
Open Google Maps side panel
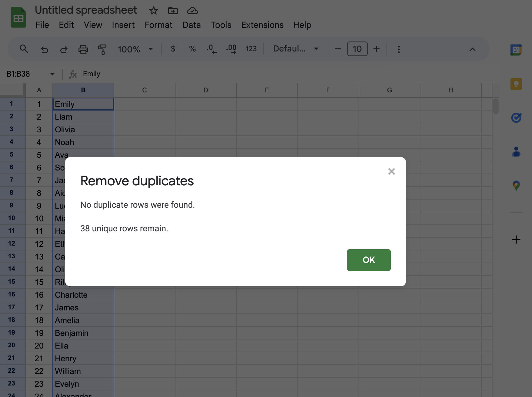[x=516, y=185]
